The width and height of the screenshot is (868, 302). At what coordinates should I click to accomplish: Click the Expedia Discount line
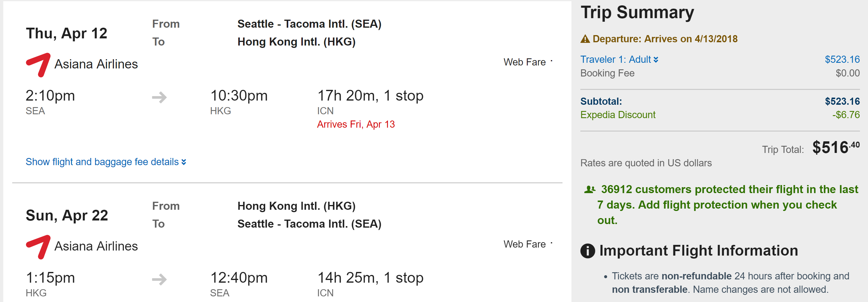tap(618, 115)
